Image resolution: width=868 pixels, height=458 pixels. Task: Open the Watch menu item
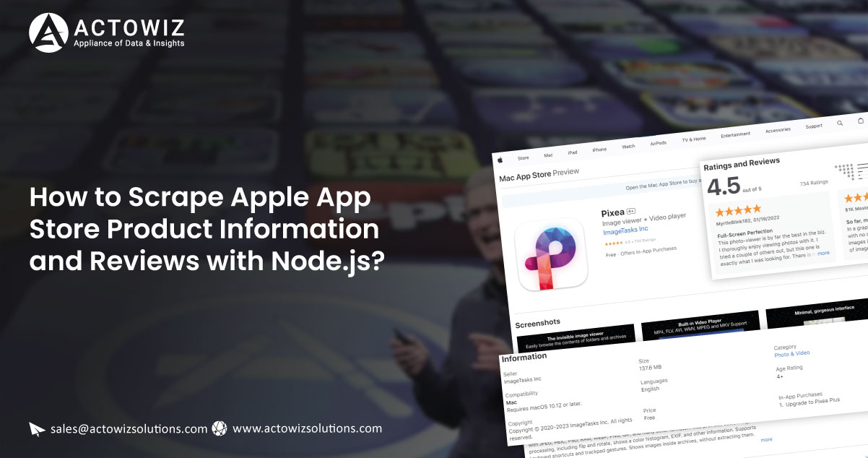click(x=629, y=146)
